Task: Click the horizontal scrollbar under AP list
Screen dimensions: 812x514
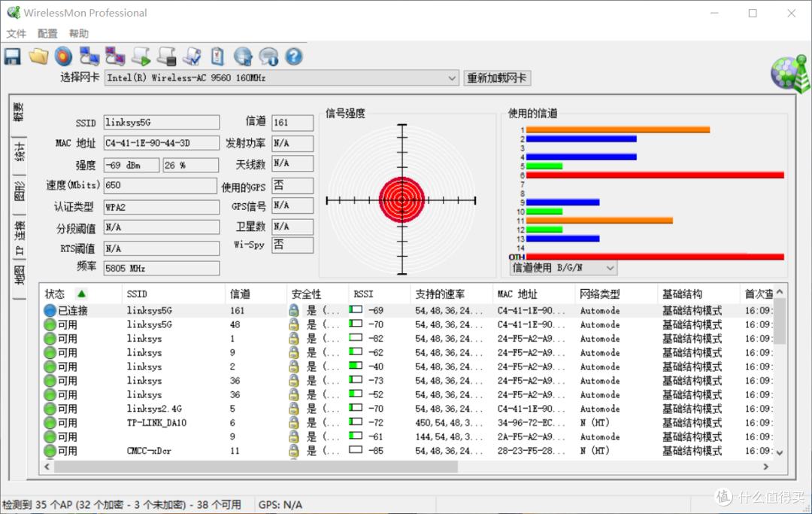Action: coord(256,467)
